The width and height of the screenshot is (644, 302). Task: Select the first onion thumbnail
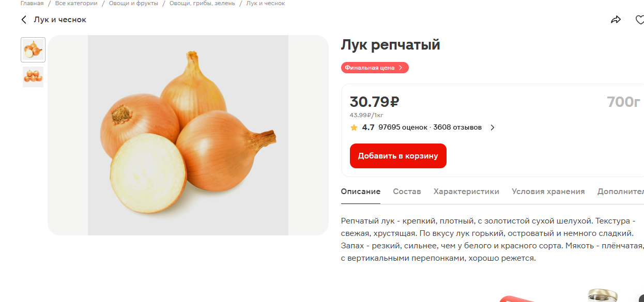pyautogui.click(x=33, y=50)
